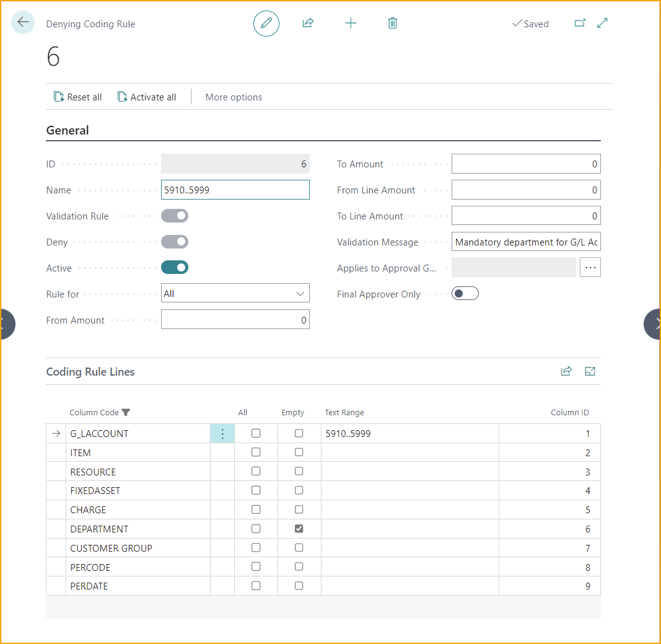Screen dimensions: 661x644
Task: Click the plus icon to add new
Action: click(351, 24)
